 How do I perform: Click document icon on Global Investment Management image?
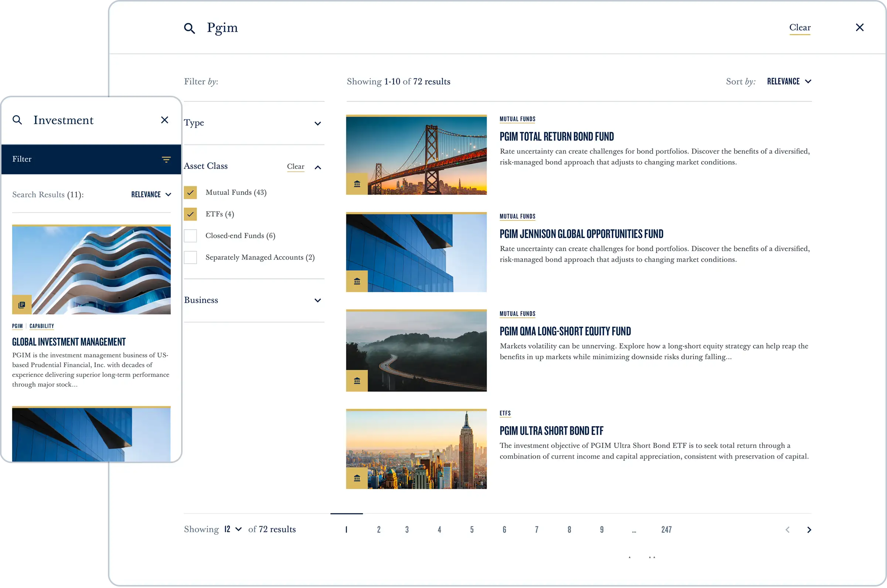(x=22, y=305)
